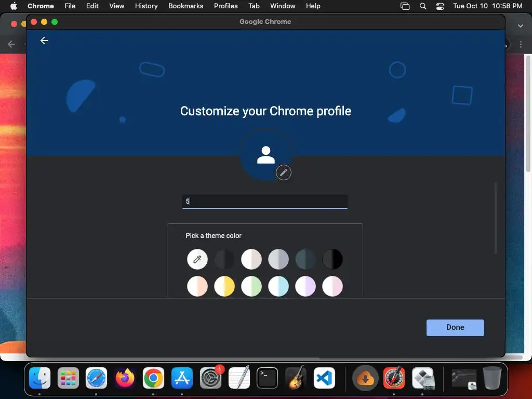Open Boot Camp Assistant from the Dock
Screen dimensions: 532x399
pos(422,378)
